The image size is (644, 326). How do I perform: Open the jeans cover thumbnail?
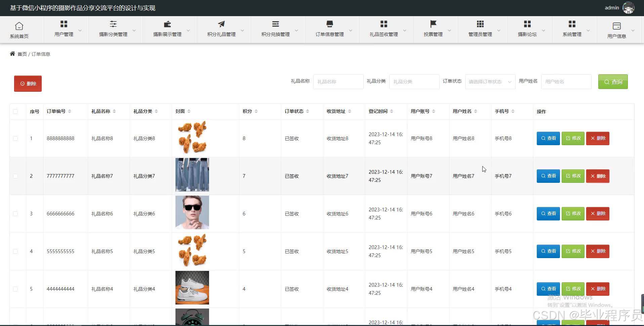[x=192, y=175]
